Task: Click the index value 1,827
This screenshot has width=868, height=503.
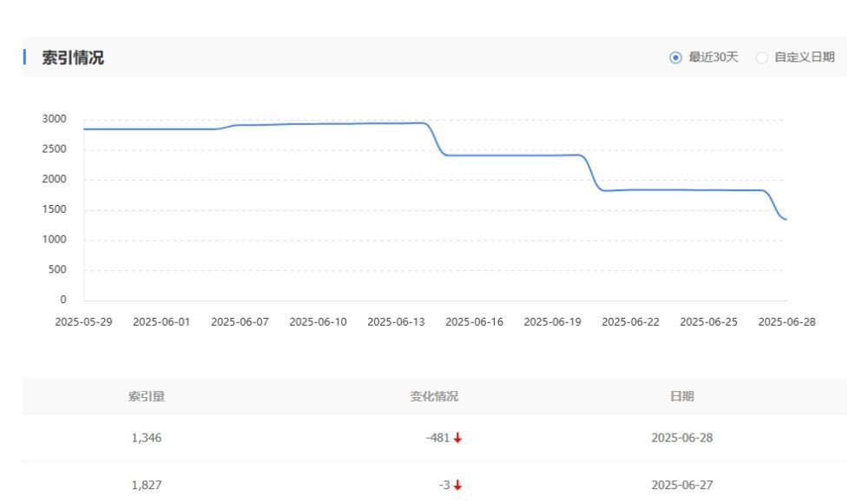Action: point(147,485)
